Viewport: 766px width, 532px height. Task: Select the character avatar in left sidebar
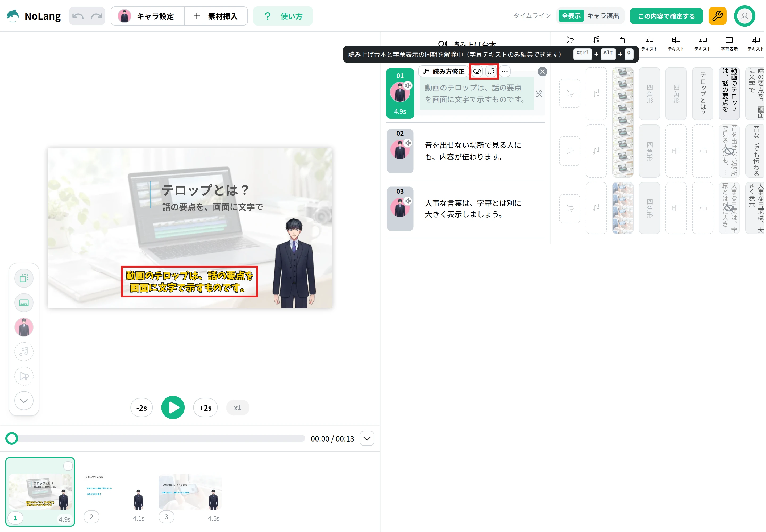[24, 327]
